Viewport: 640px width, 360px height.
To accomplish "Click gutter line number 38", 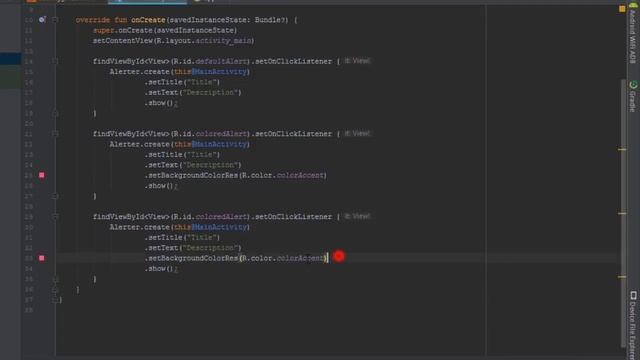I will pos(29,310).
